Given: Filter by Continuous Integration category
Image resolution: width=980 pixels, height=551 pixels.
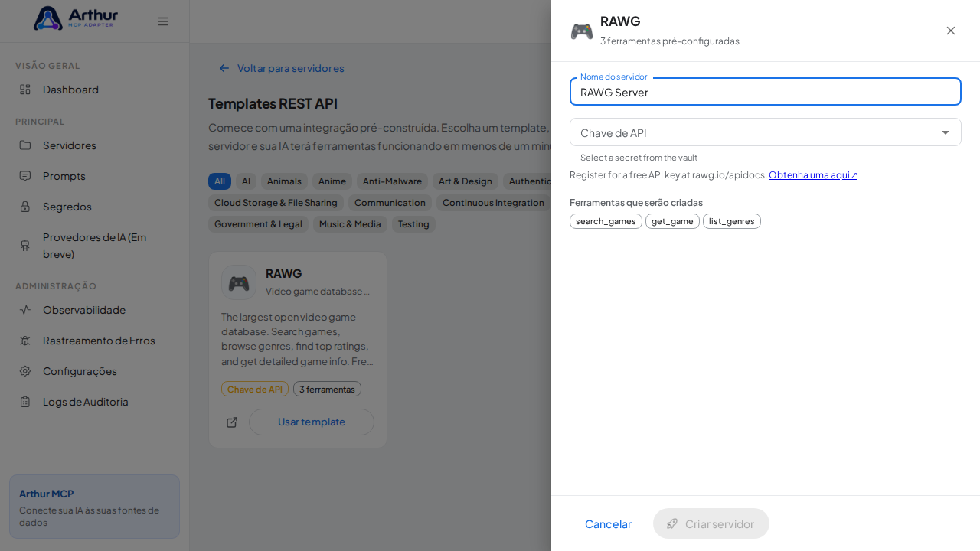Looking at the screenshot, I should [493, 203].
